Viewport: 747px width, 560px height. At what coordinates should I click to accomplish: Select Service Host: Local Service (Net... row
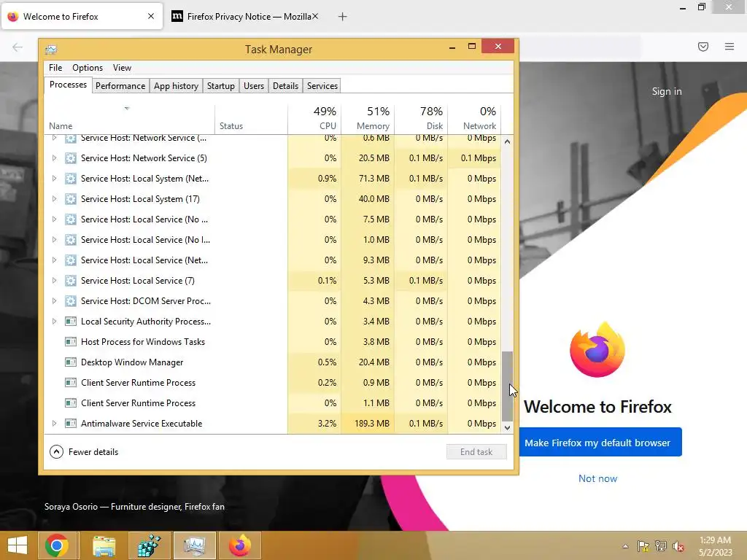273,260
